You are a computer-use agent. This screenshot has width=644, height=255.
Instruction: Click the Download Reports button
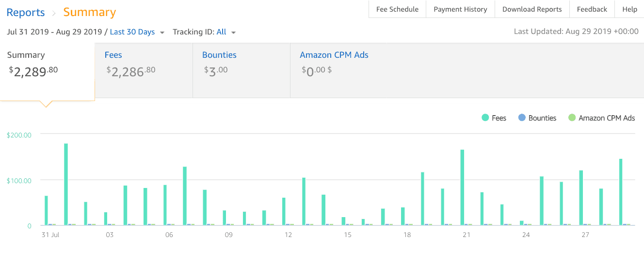point(532,9)
